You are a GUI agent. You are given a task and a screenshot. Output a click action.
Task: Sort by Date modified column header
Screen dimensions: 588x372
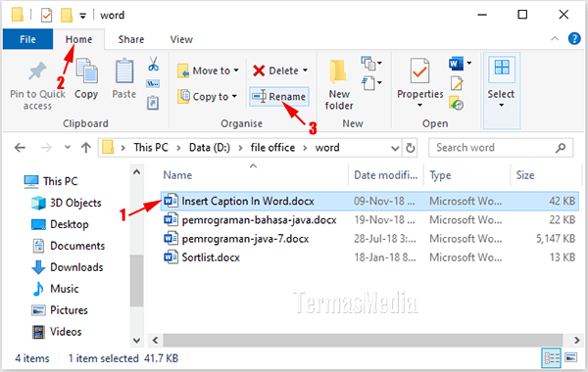385,175
